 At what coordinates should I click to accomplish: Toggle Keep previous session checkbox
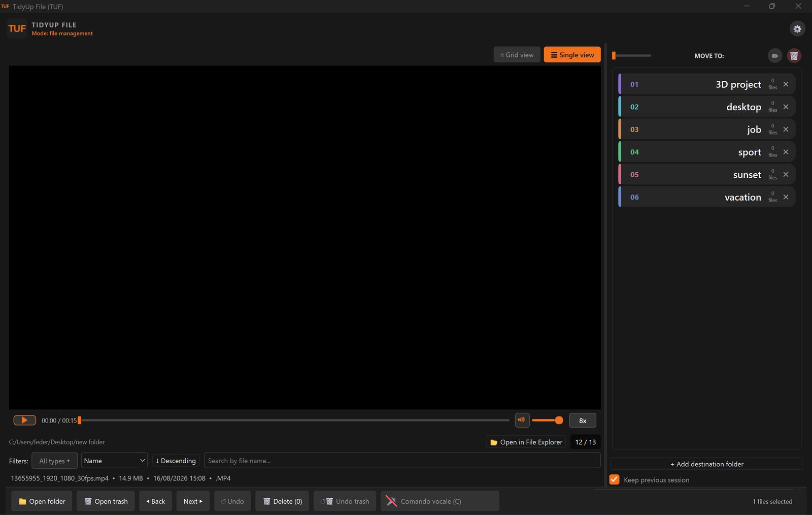(614, 479)
